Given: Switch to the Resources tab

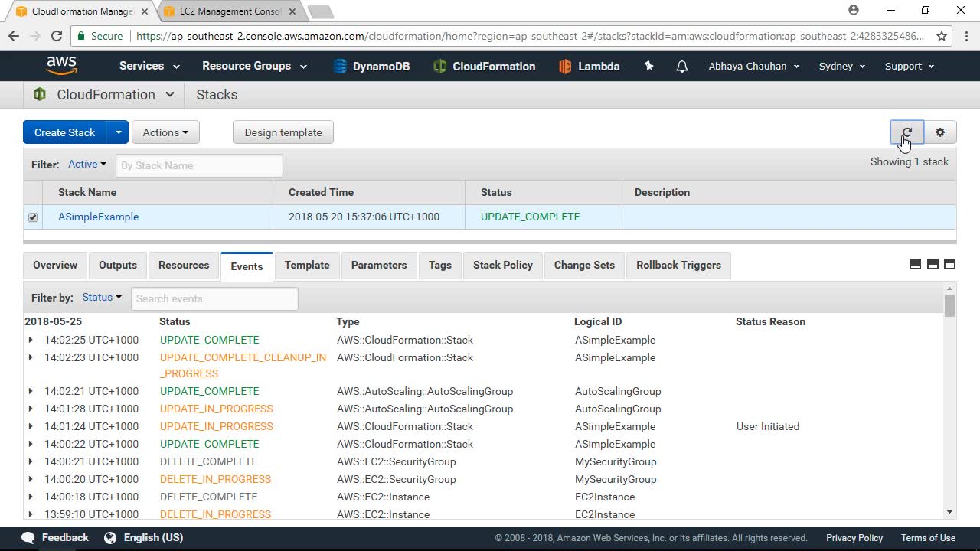Looking at the screenshot, I should (x=184, y=265).
